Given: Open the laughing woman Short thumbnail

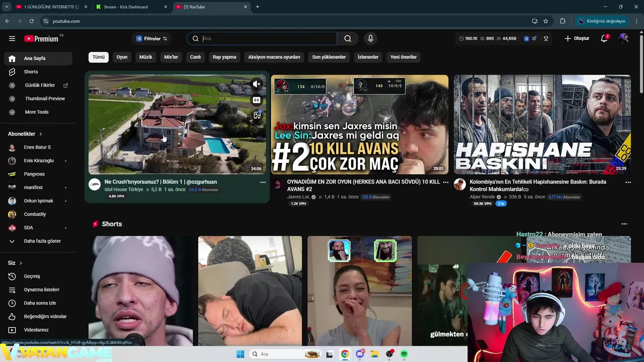Looking at the screenshot, I should point(360,291).
